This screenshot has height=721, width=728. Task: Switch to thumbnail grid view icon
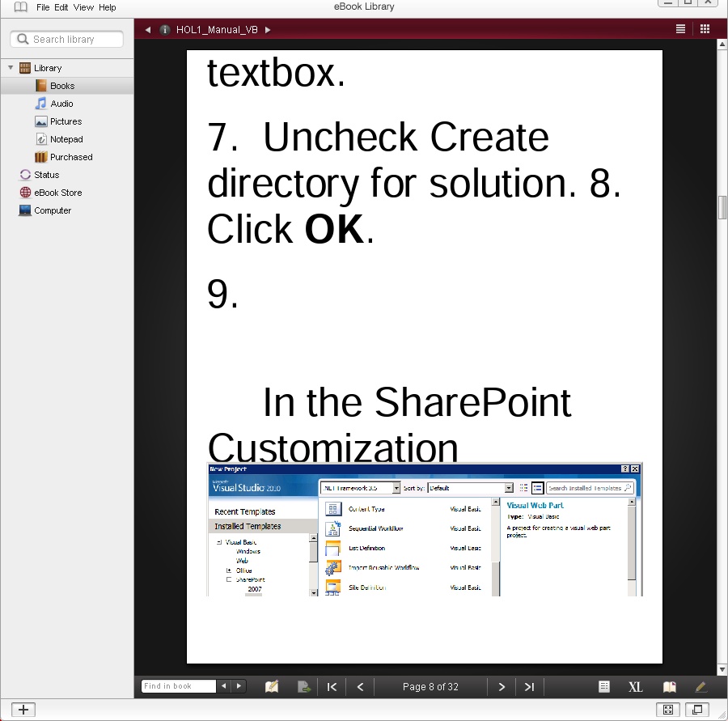[705, 29]
